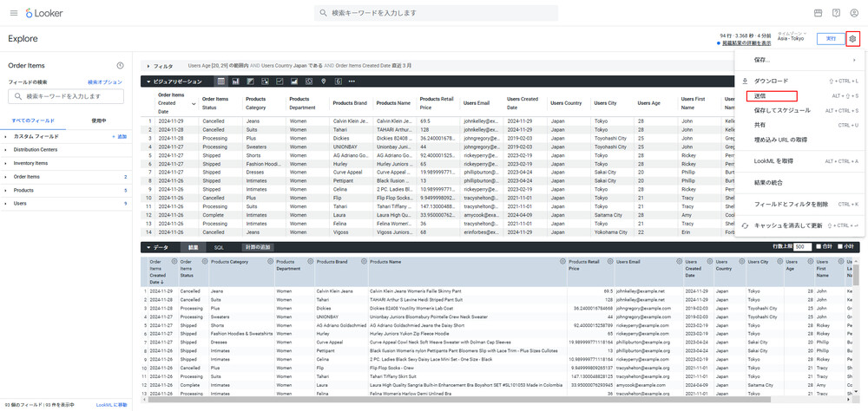Screen dimensions: 868x411
Task: Expand the Users field group
Action: pyautogui.click(x=22, y=204)
